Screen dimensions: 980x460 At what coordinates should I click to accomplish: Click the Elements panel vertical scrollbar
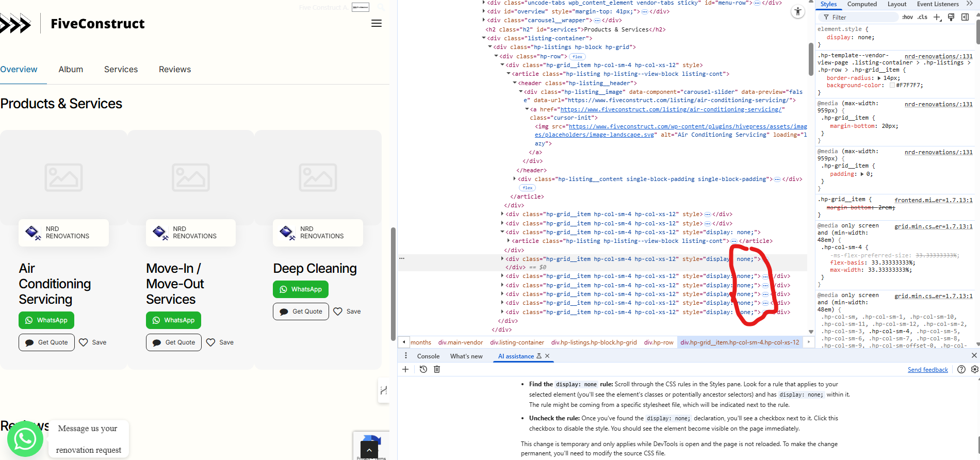click(x=811, y=59)
